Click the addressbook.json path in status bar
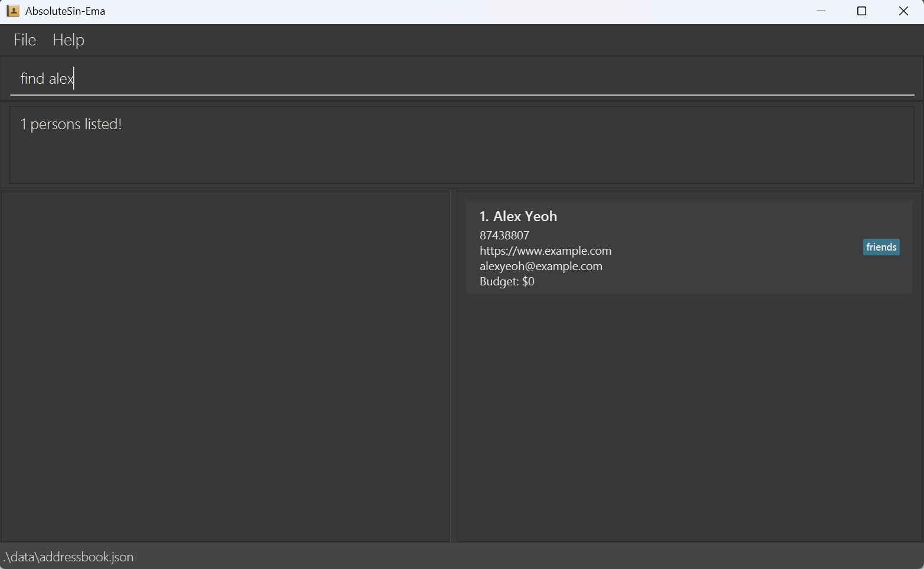This screenshot has width=924, height=569. click(69, 557)
